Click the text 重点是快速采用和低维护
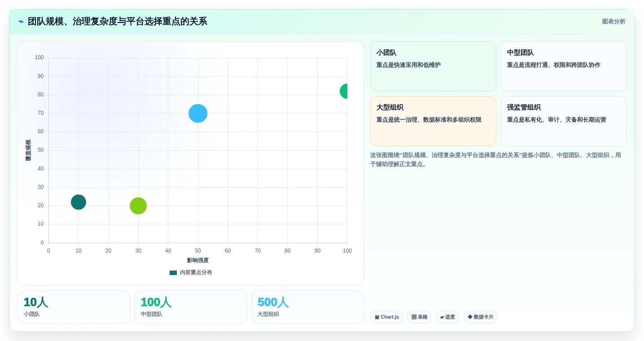This screenshot has height=341, width=644. [x=408, y=65]
